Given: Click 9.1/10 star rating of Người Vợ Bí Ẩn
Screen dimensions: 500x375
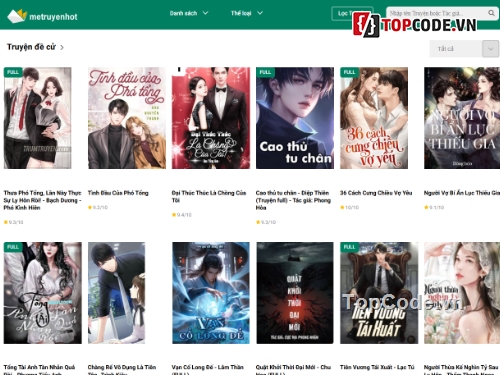Looking at the screenshot, I should tap(434, 207).
